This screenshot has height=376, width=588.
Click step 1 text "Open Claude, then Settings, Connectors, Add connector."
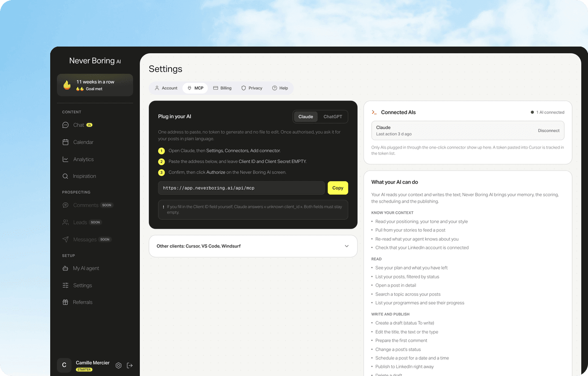point(225,151)
